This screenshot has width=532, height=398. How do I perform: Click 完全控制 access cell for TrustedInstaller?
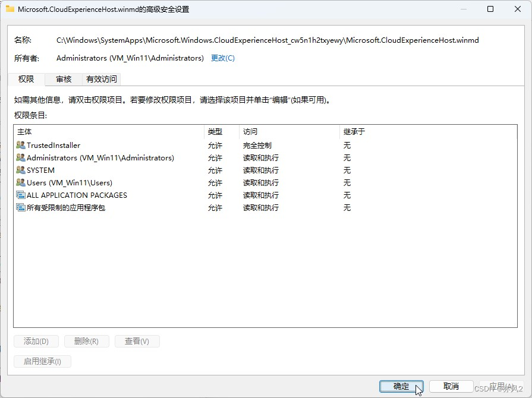[257, 146]
